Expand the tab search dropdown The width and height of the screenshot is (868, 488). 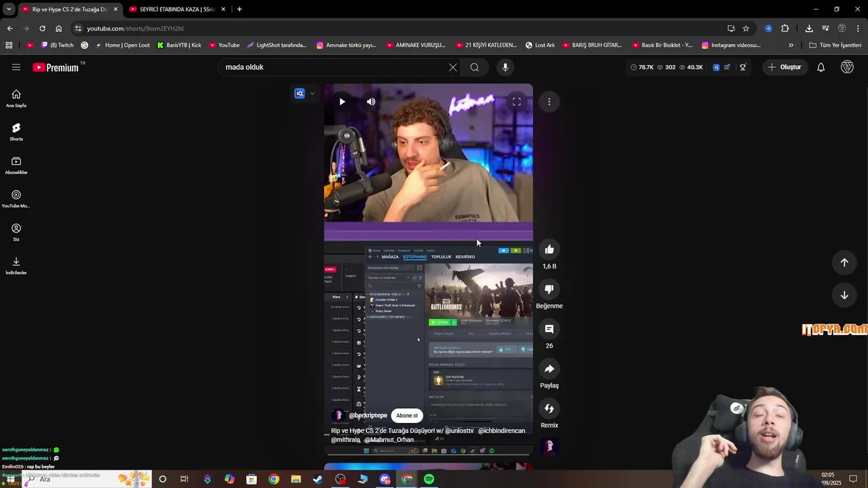point(9,9)
